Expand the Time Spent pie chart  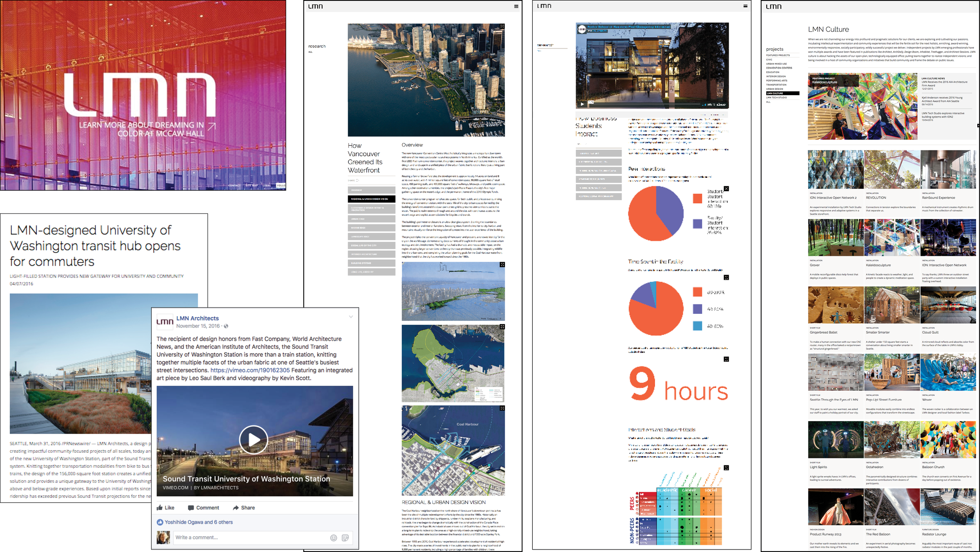tap(726, 277)
